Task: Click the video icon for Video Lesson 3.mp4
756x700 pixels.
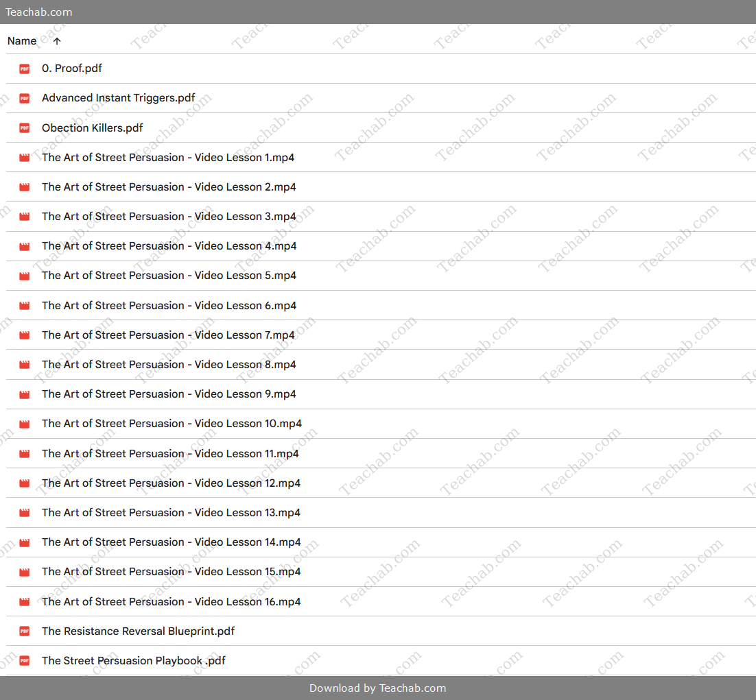Action: (x=25, y=217)
